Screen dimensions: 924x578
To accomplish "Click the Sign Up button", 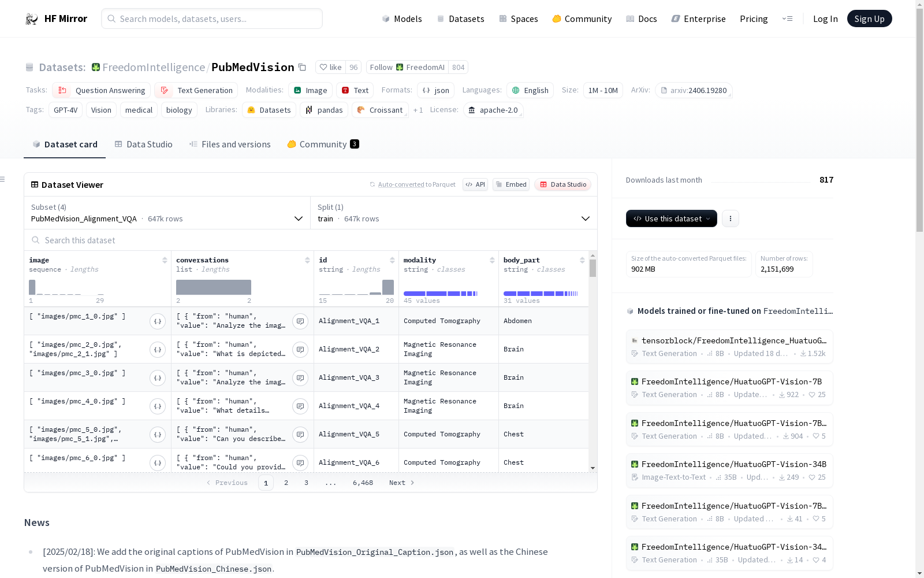I will coord(870,18).
